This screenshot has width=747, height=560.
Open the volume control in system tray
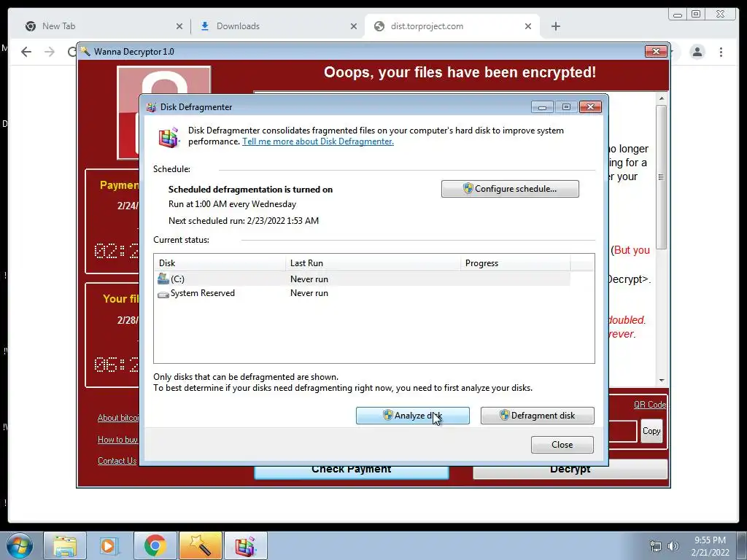(x=673, y=545)
